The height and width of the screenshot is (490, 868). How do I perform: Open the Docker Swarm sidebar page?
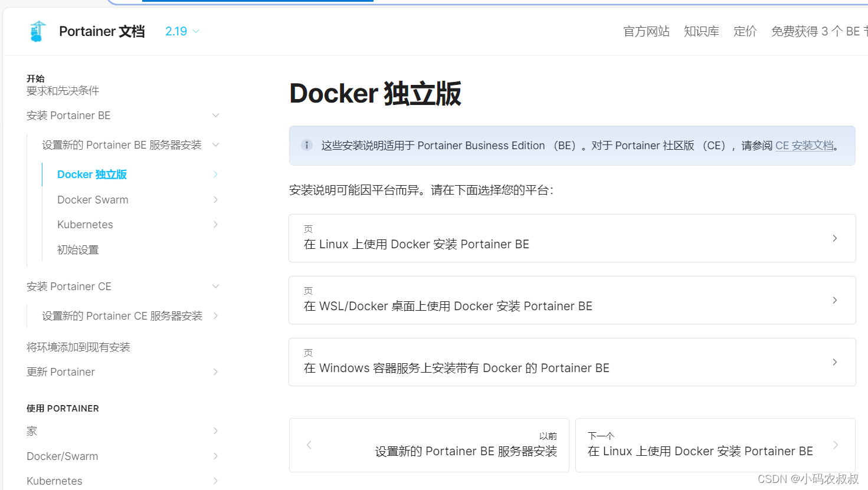pos(93,200)
